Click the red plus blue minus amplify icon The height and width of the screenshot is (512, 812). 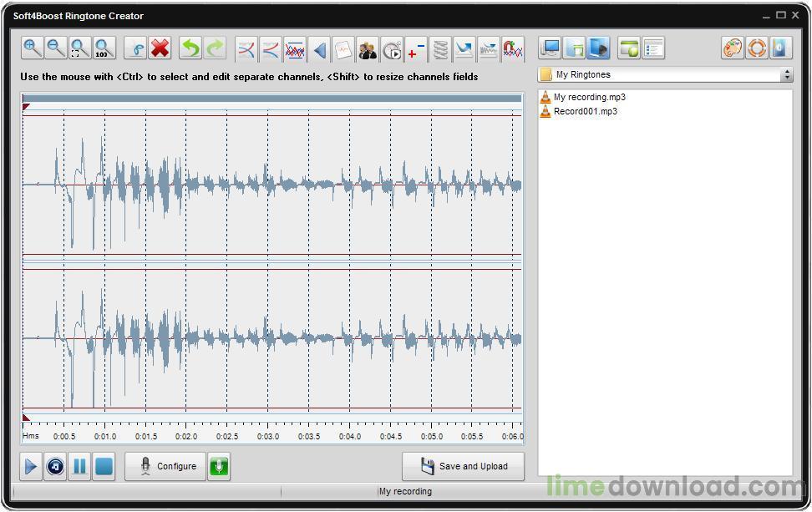416,50
